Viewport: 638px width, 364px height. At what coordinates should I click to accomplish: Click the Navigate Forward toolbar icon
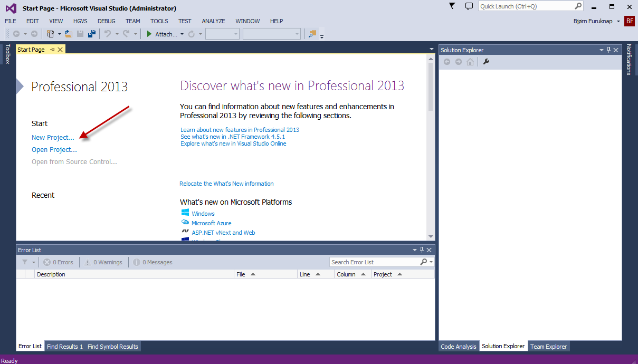tap(34, 34)
